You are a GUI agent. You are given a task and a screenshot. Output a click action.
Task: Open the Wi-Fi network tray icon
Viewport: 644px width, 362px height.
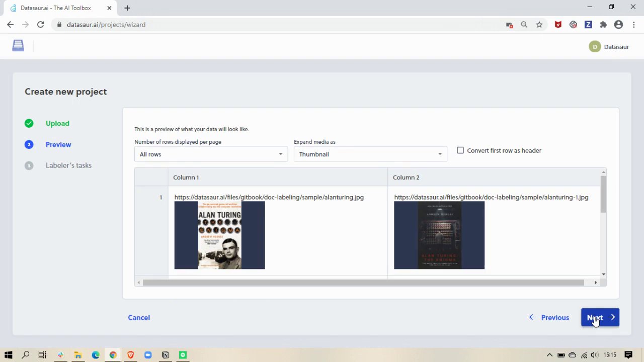[584, 355]
